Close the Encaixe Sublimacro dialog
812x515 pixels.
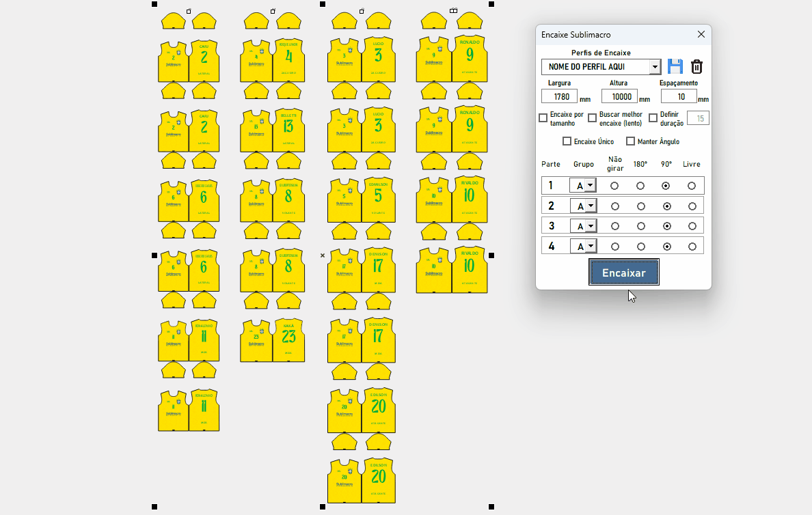tap(701, 34)
